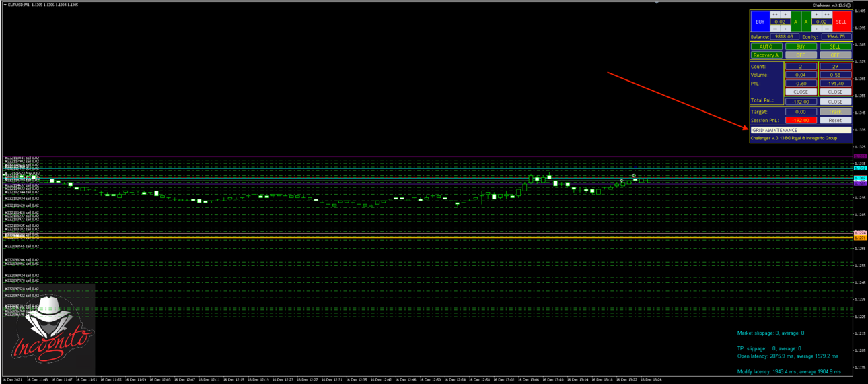Click the orange 1.1271 price label
868x384 pixels.
tap(860, 238)
